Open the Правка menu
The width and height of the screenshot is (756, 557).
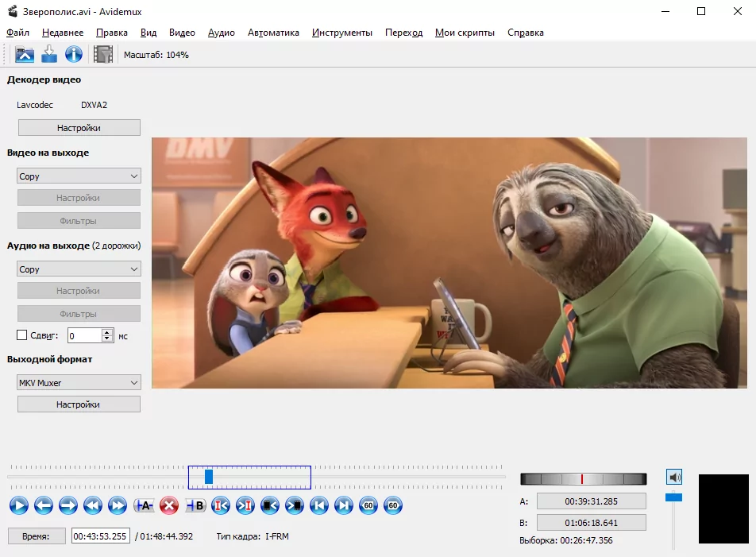click(x=112, y=33)
